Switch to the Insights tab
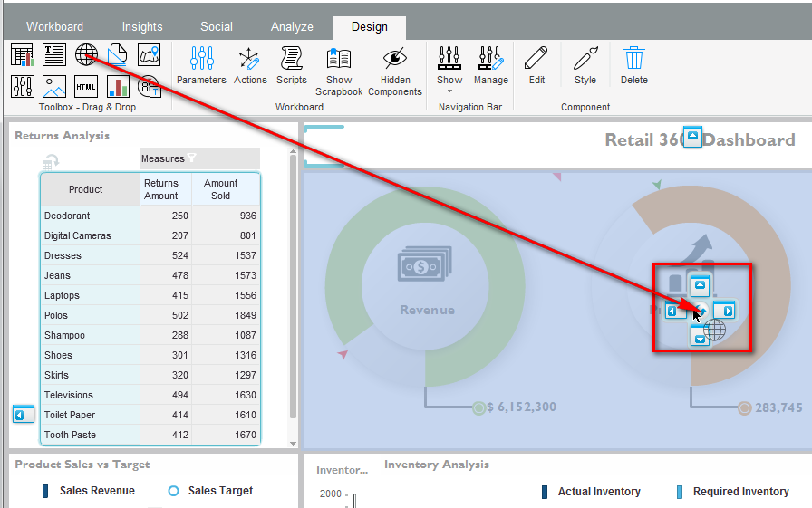The height and width of the screenshot is (508, 812). (x=142, y=27)
